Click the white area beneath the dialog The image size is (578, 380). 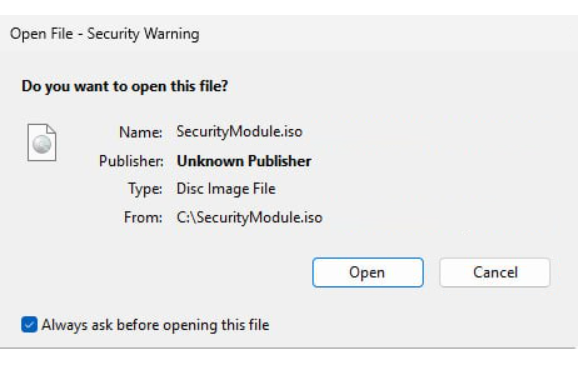pos(289,365)
